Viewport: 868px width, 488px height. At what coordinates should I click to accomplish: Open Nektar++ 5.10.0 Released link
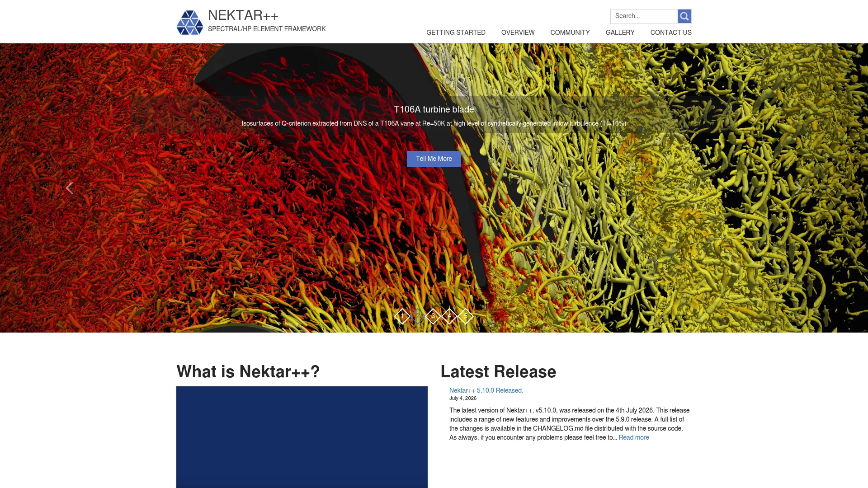click(486, 390)
